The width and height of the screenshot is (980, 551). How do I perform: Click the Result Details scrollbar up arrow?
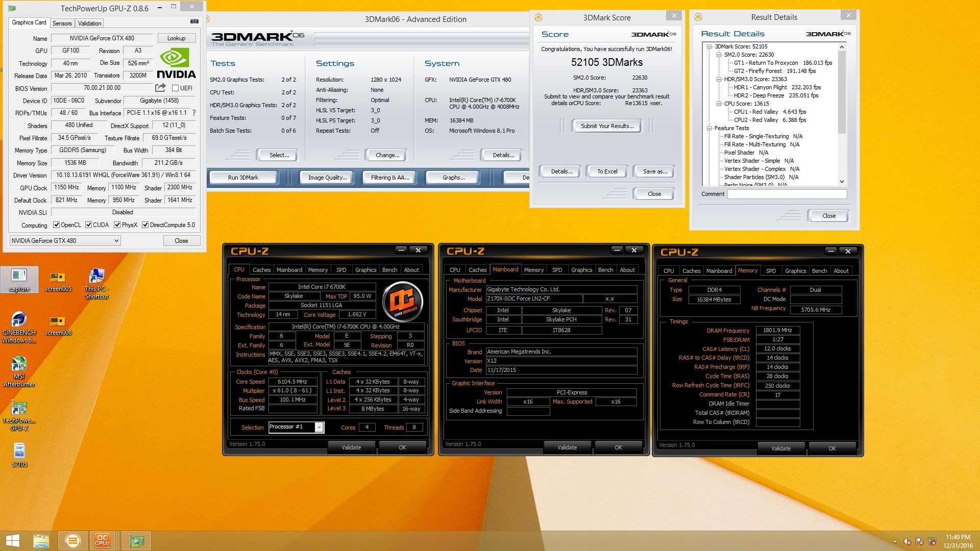[x=842, y=47]
